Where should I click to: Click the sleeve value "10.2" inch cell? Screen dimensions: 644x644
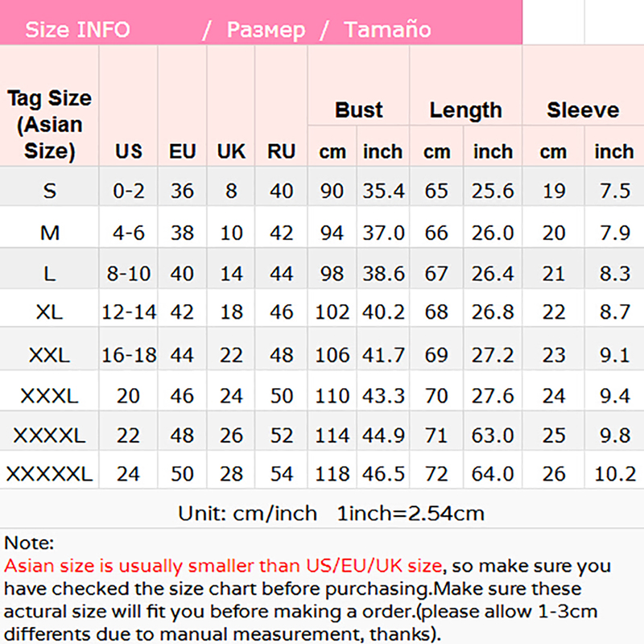click(615, 474)
